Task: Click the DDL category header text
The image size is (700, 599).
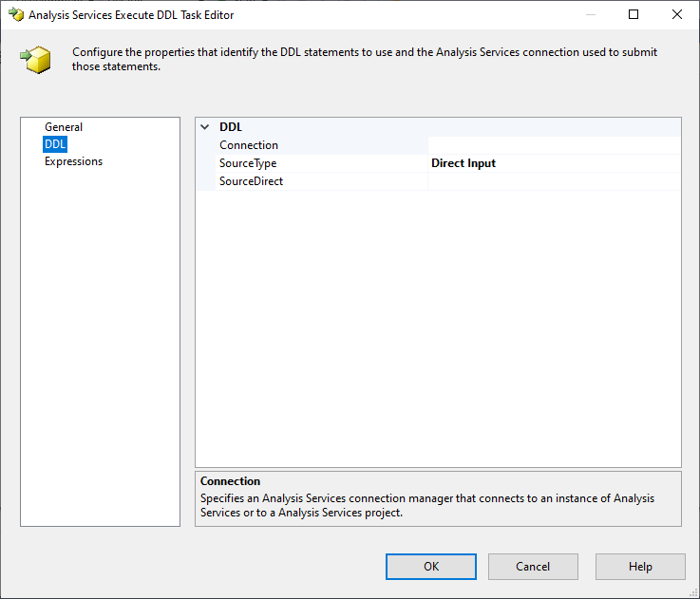Action: [231, 127]
